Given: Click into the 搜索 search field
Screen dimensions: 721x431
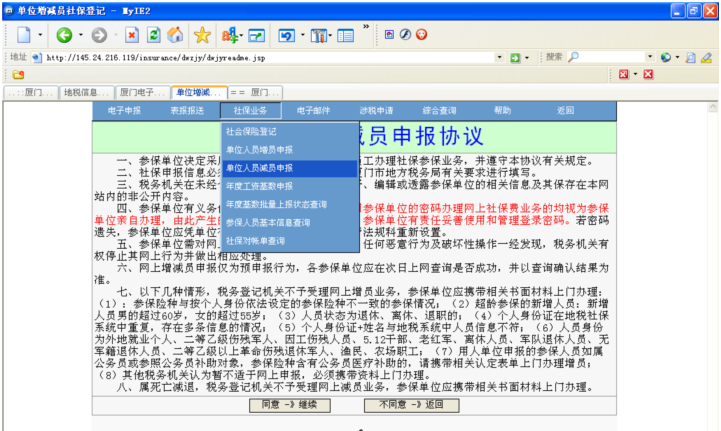Looking at the screenshot, I should tap(612, 57).
